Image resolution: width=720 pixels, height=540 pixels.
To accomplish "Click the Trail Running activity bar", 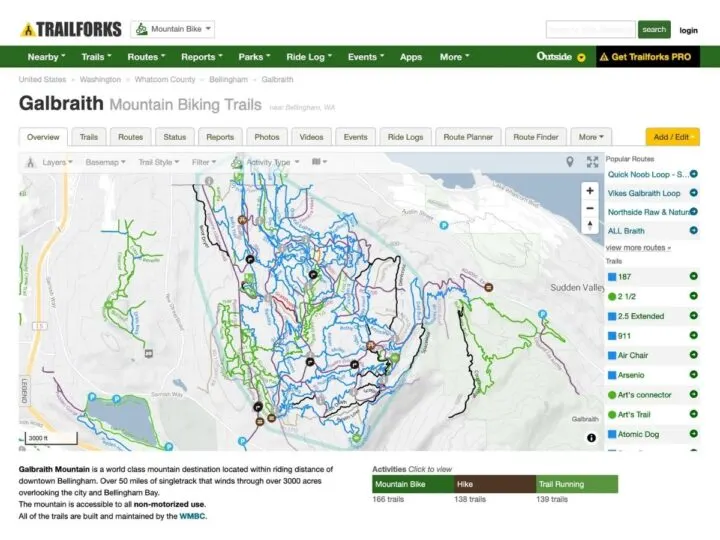I will [577, 484].
